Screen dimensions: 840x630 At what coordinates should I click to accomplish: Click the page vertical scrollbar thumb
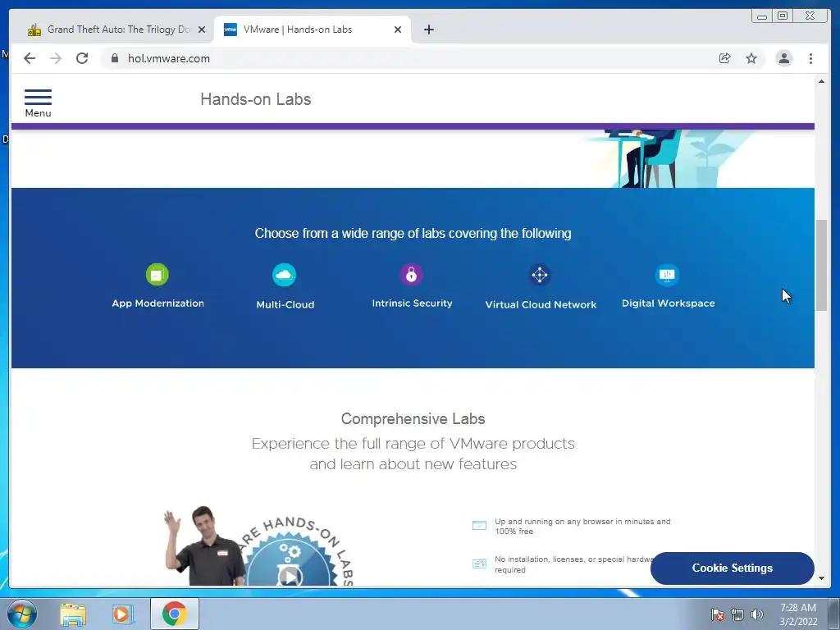coord(821,265)
